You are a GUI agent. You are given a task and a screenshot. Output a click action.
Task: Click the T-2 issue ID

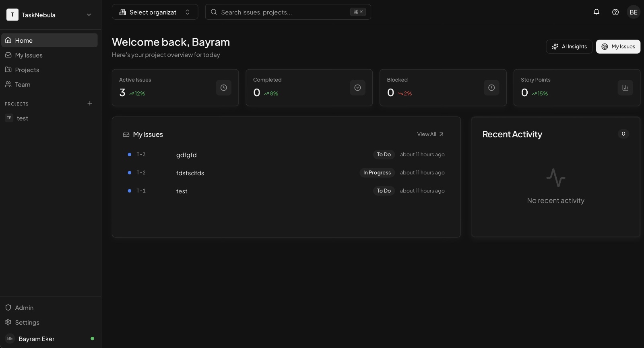click(x=141, y=173)
